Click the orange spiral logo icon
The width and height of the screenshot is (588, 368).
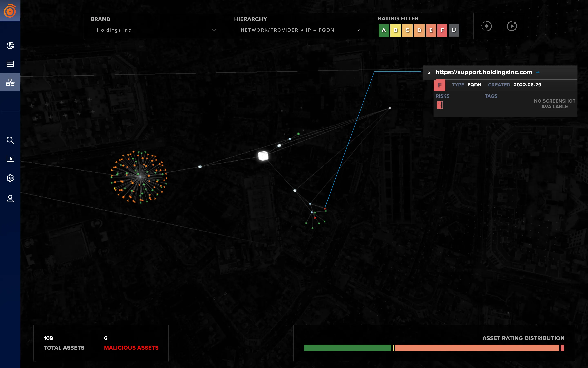[x=10, y=11]
